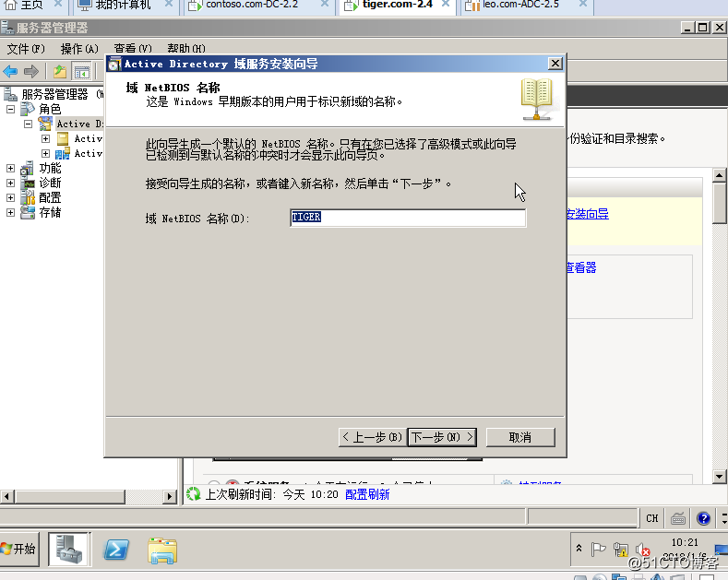Click 取消 to cancel the wizard
The width and height of the screenshot is (728, 580).
pos(520,437)
